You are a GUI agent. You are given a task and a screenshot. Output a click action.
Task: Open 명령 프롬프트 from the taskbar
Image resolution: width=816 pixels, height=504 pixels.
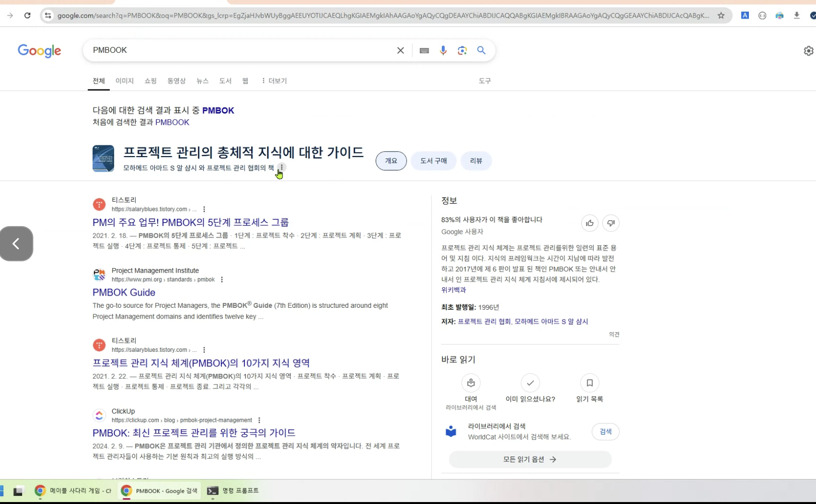point(233,490)
